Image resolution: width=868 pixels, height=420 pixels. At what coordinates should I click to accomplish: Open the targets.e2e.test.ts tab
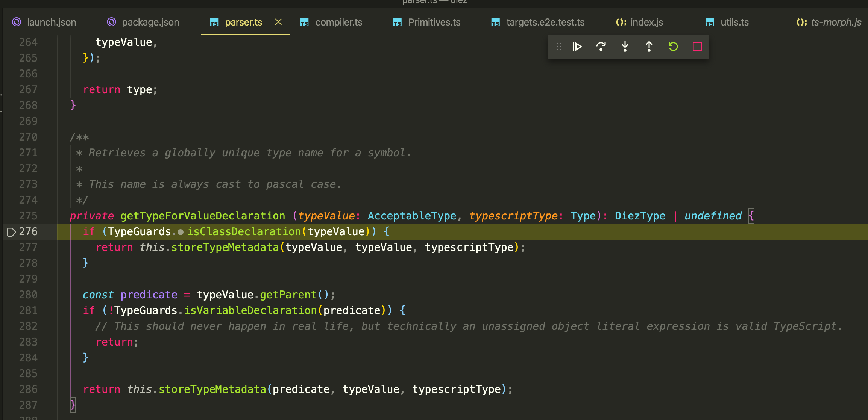(x=545, y=22)
